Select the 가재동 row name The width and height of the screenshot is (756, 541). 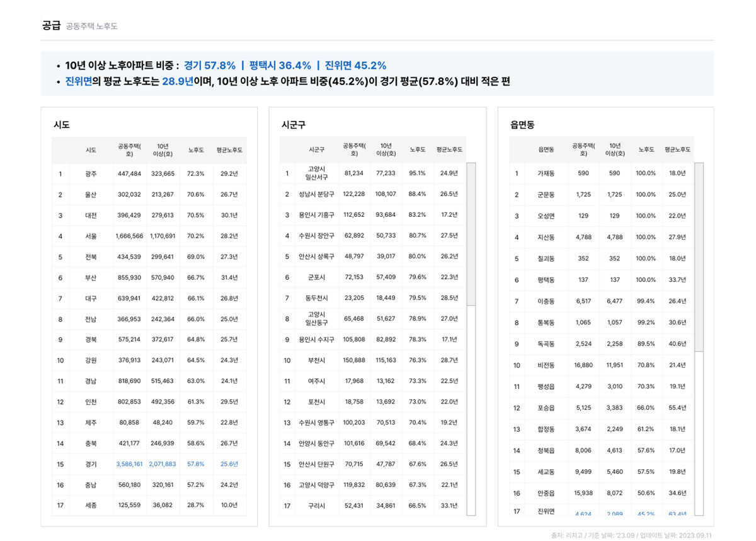(546, 173)
